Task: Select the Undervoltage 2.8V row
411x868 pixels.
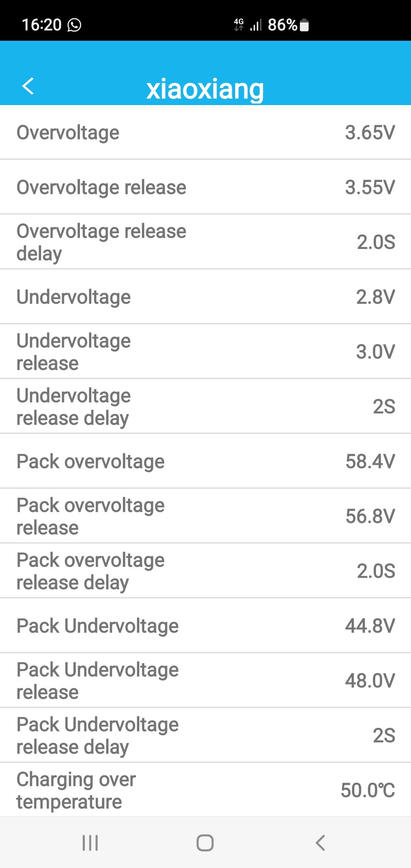Action: click(x=205, y=297)
